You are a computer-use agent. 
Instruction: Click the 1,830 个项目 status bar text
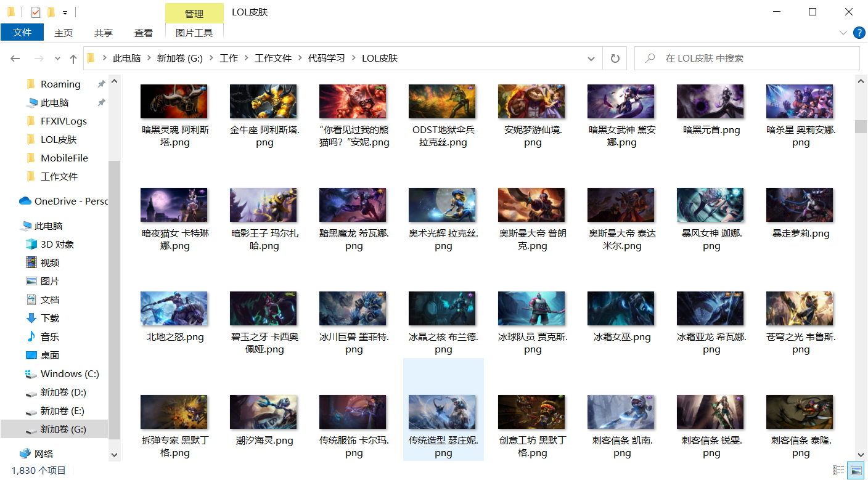(x=38, y=470)
